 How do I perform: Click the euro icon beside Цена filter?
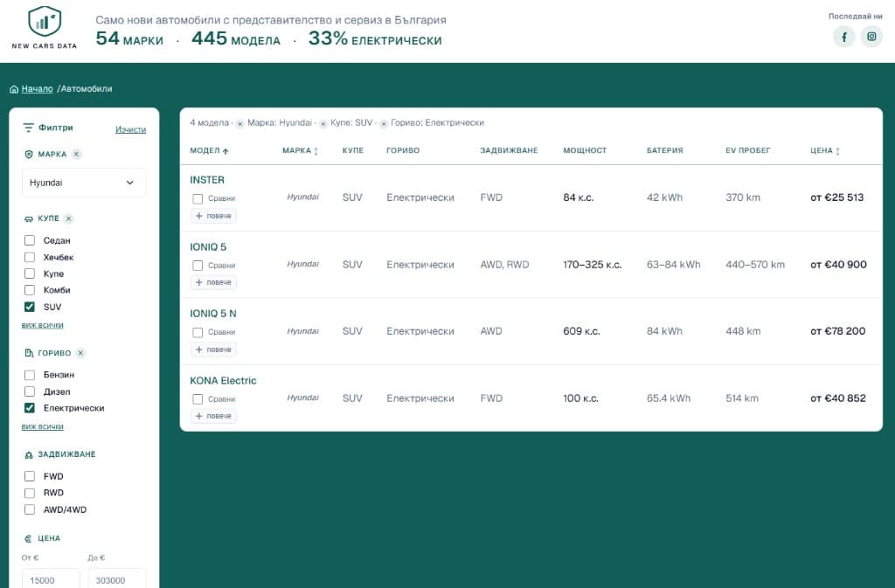28,538
